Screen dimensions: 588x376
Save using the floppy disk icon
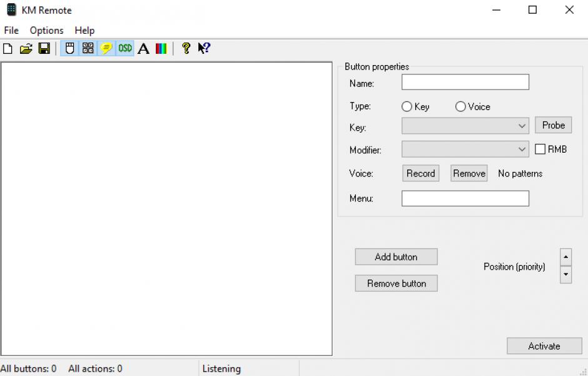click(44, 48)
